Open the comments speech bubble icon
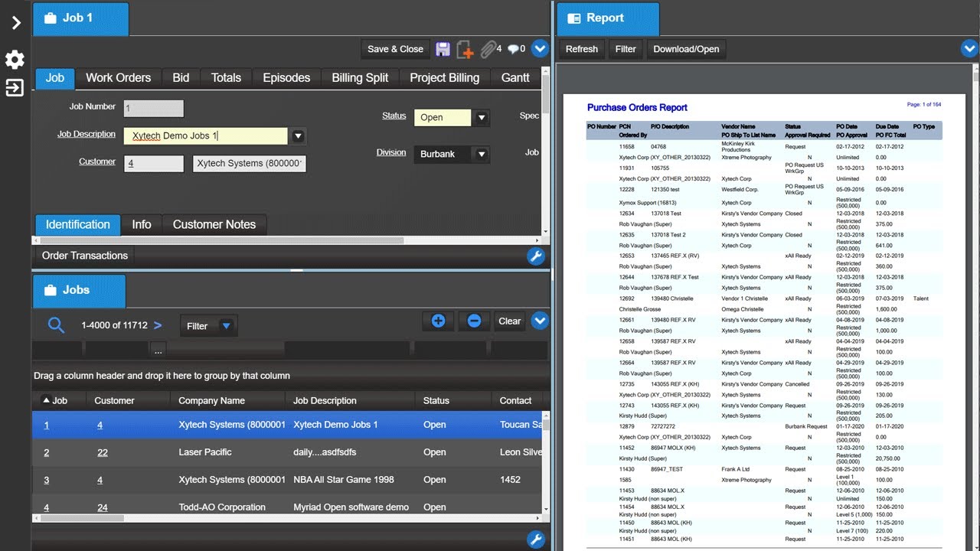 (513, 50)
